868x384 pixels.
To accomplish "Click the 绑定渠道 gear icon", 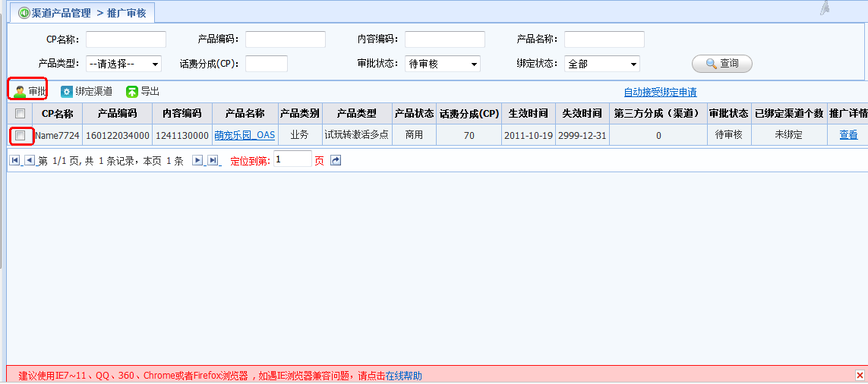I will pos(67,92).
